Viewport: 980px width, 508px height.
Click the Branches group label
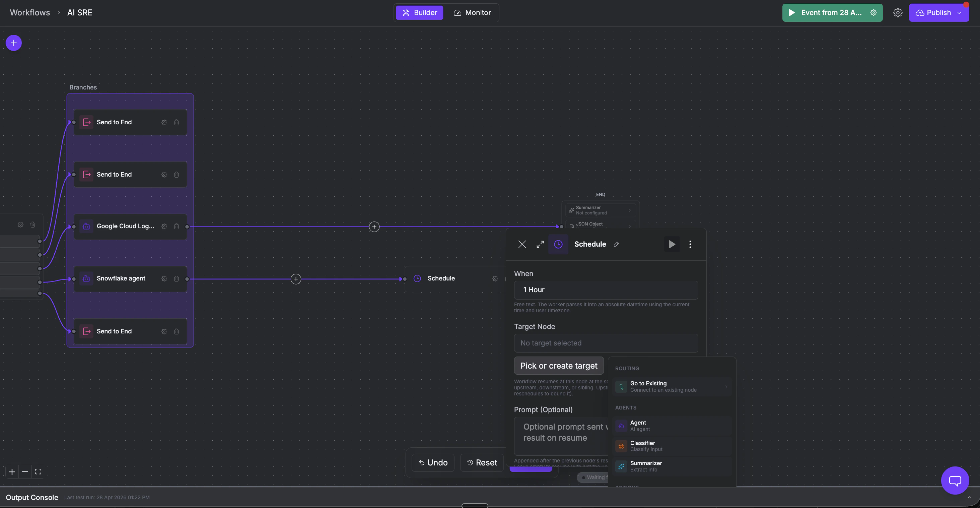[83, 87]
